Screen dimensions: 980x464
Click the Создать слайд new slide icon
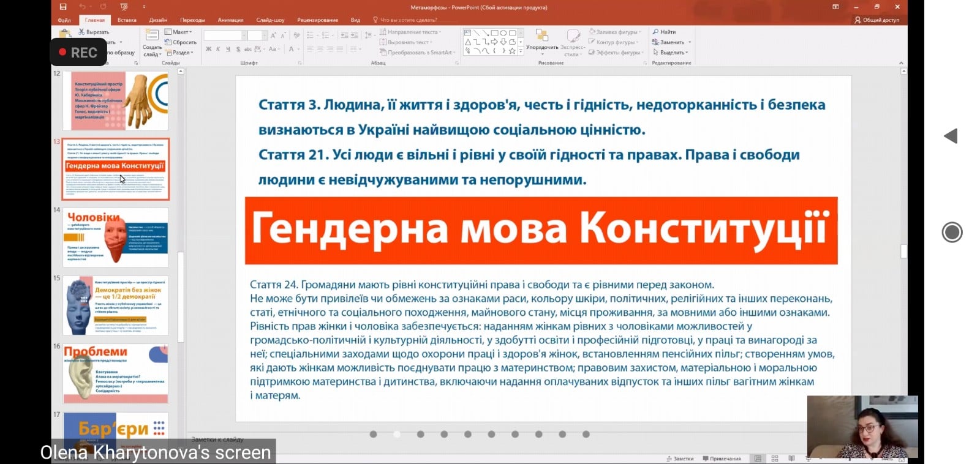click(x=152, y=37)
